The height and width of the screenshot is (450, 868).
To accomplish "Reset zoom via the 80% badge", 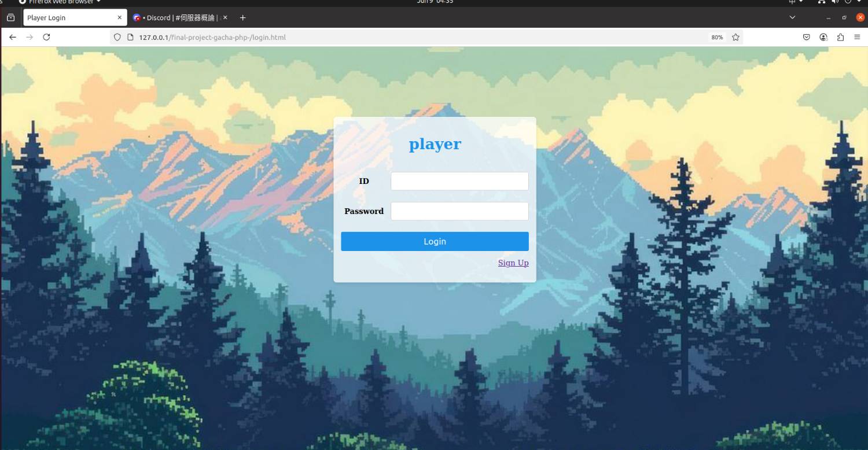I will tap(717, 37).
